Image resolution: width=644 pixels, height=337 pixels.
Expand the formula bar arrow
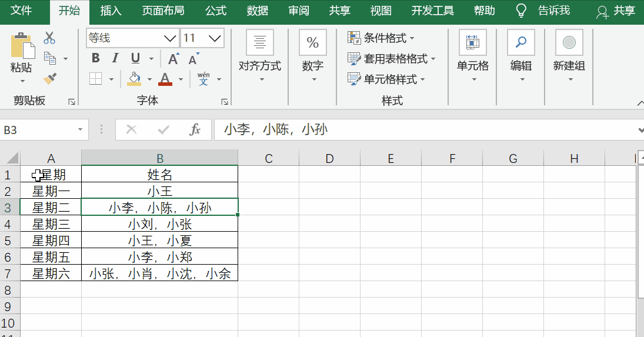640,130
